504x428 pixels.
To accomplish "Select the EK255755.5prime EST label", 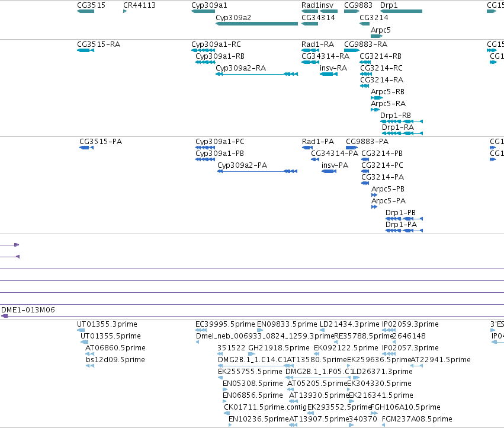I will pyautogui.click(x=250, y=372).
